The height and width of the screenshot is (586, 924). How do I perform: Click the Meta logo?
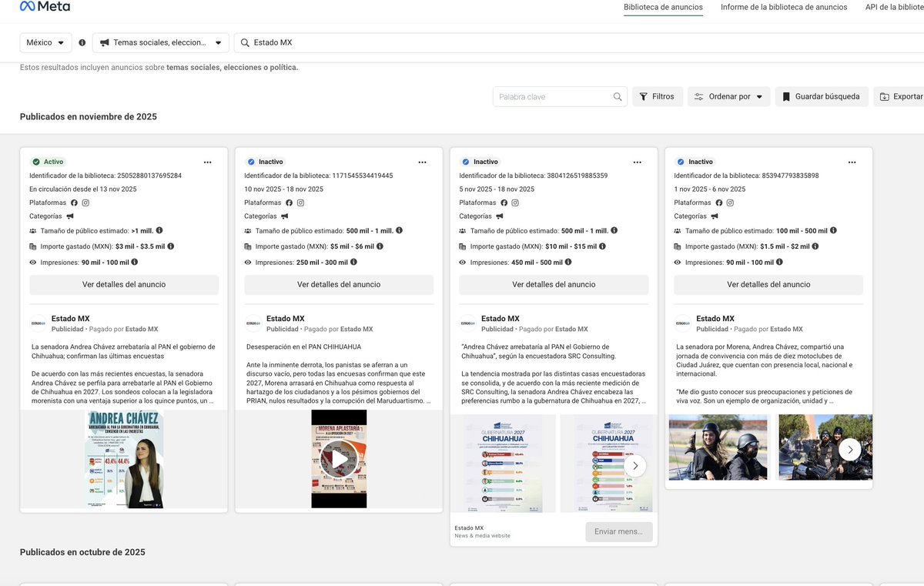45,6
